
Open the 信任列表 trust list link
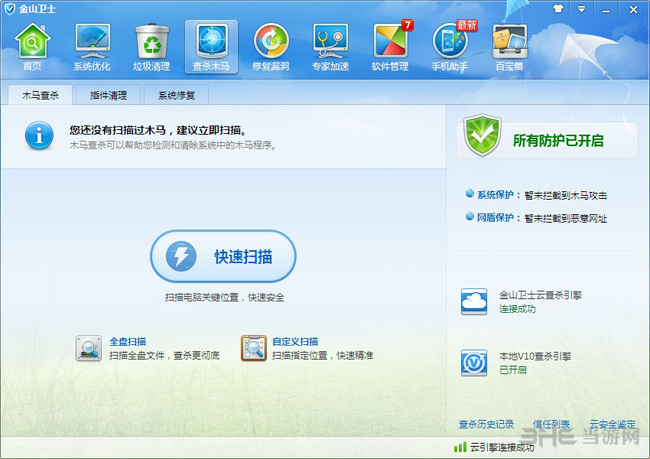(551, 425)
